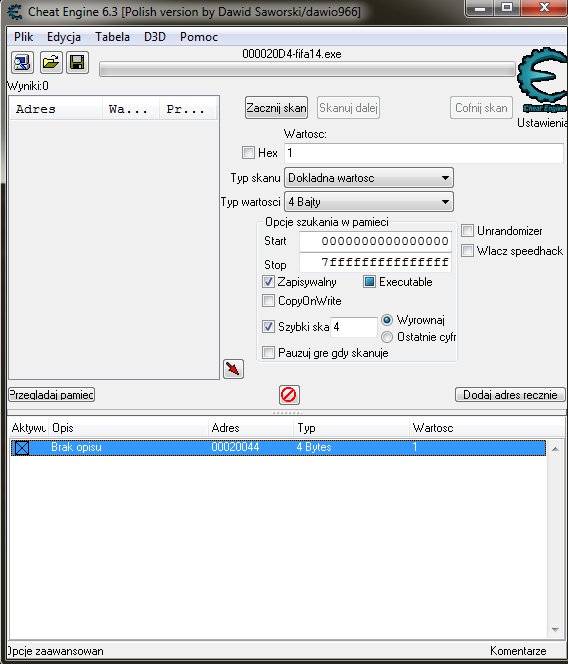Click Dodaj adres recznie button
The image size is (568, 664).
pyautogui.click(x=510, y=395)
